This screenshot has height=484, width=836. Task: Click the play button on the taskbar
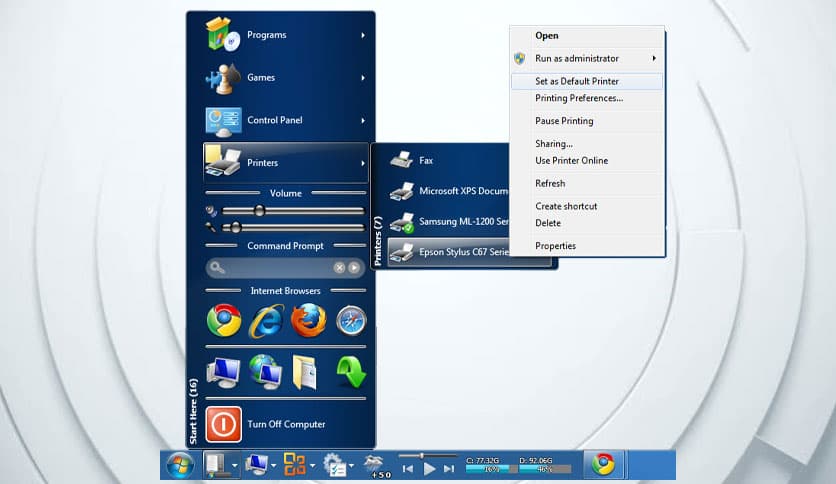429,469
